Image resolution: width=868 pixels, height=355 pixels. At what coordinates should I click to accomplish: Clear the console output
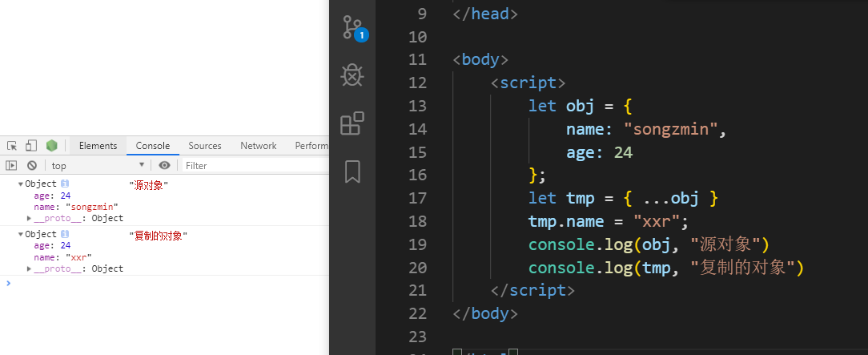point(32,165)
